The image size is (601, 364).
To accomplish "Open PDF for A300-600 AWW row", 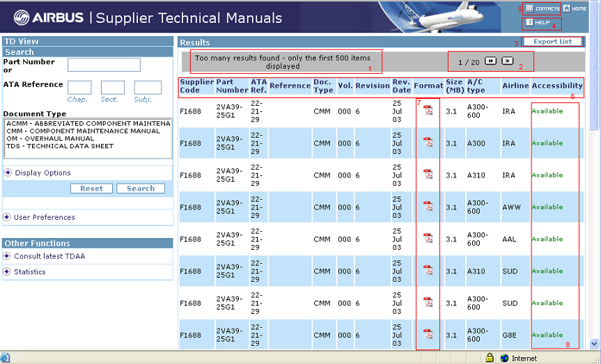I will tap(428, 206).
